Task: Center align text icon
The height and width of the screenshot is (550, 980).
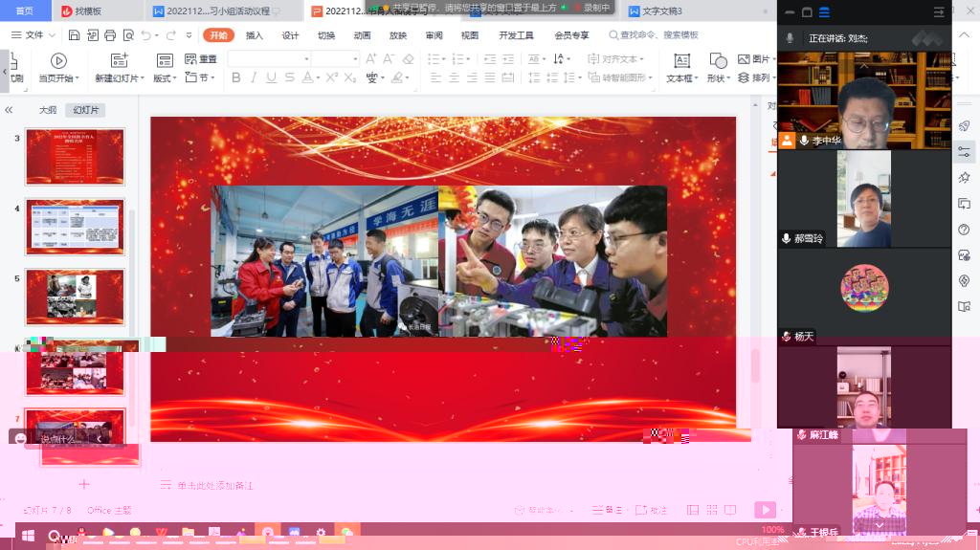Action: (454, 77)
